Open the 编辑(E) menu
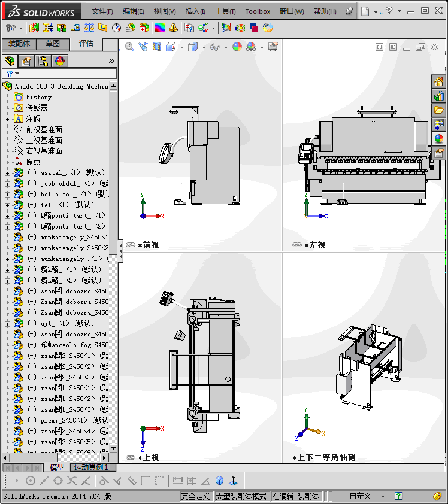Image resolution: width=448 pixels, height=504 pixels. [133, 11]
